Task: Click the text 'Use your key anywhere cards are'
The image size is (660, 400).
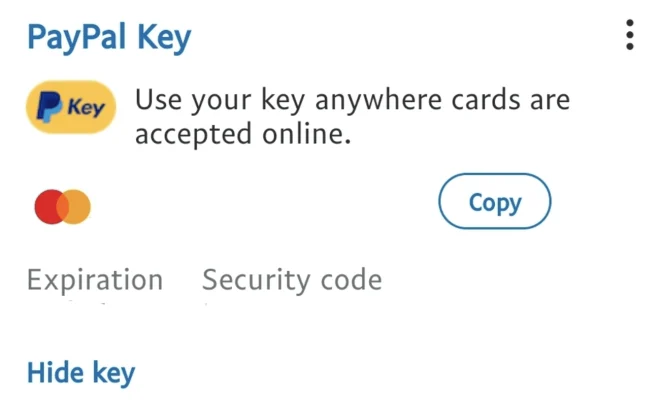Action: pos(352,100)
